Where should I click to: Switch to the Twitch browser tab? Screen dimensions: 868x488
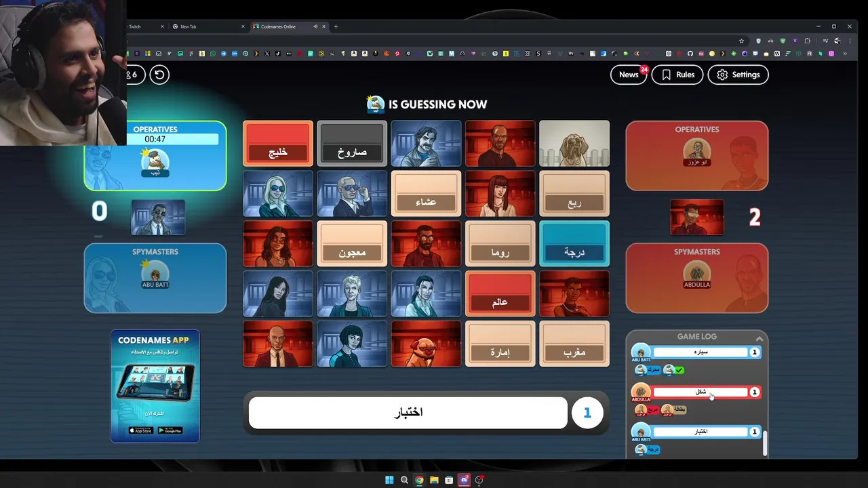pos(145,26)
